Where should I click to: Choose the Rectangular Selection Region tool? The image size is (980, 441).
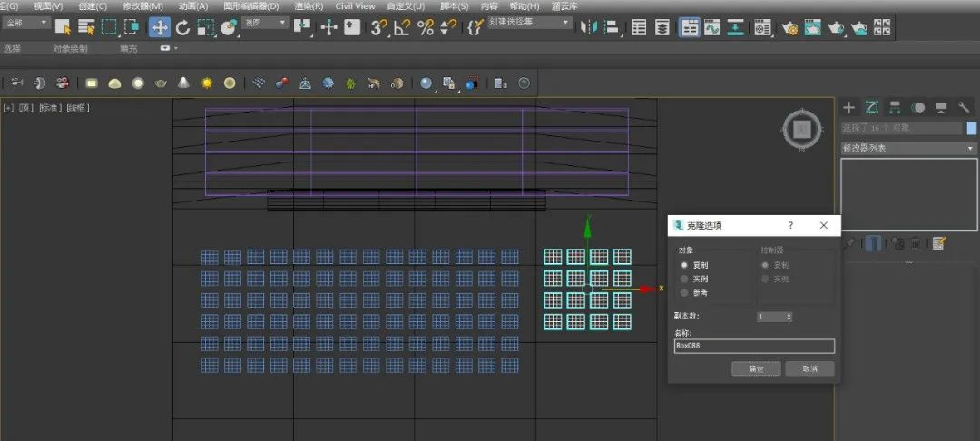coord(110,27)
